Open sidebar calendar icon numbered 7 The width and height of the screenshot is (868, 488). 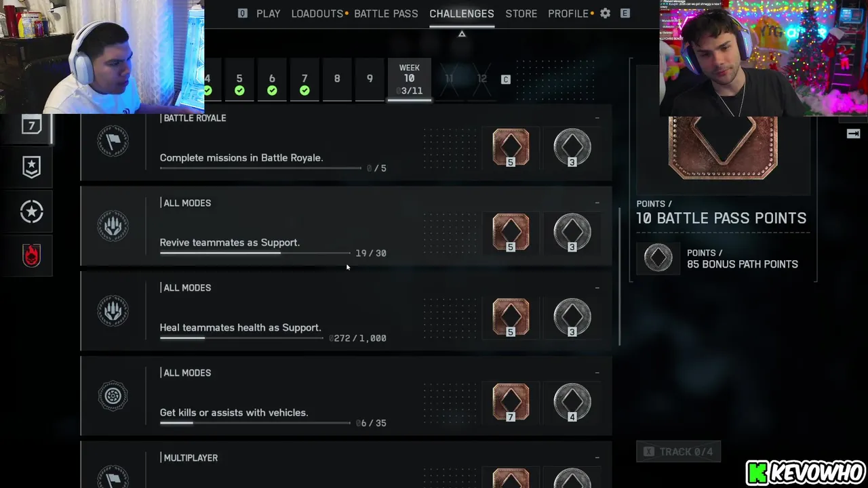31,126
